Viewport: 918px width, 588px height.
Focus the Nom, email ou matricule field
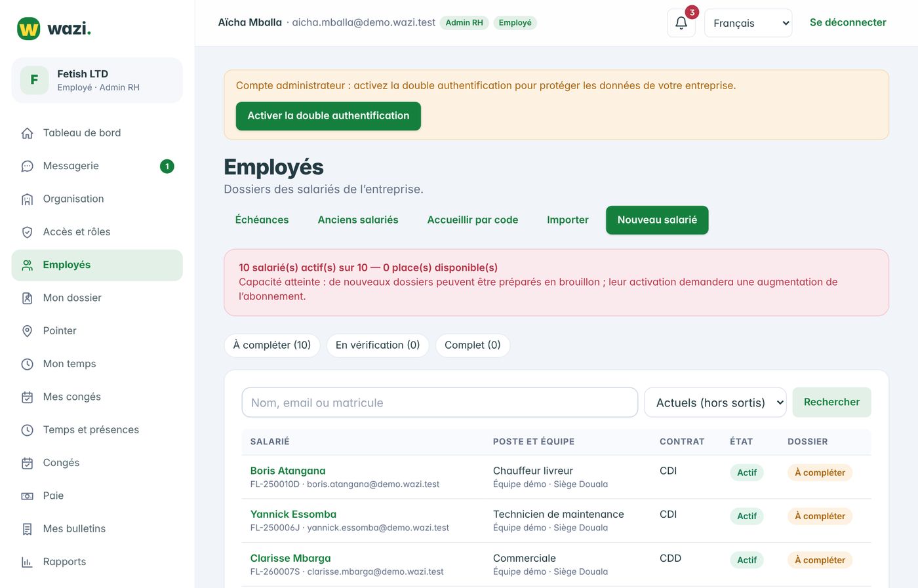point(440,402)
